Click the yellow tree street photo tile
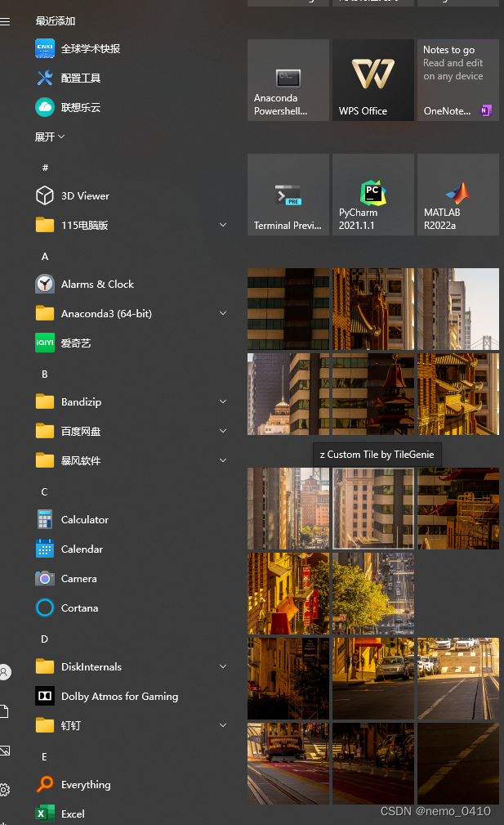504x825 pixels. point(372,594)
